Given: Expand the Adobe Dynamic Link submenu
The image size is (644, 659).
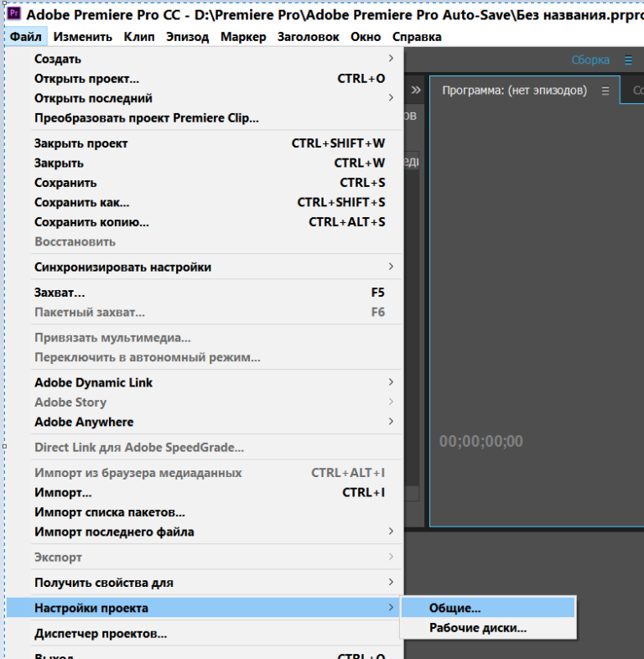Looking at the screenshot, I should tap(204, 383).
